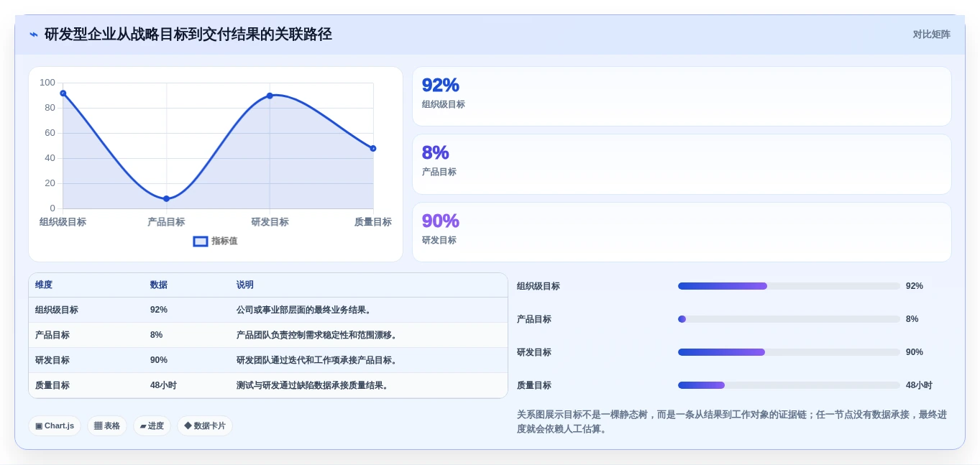980x465 pixels.
Task: Click the description 产品团队负责控制需求稳定性和范围漂移
Action: (319, 335)
